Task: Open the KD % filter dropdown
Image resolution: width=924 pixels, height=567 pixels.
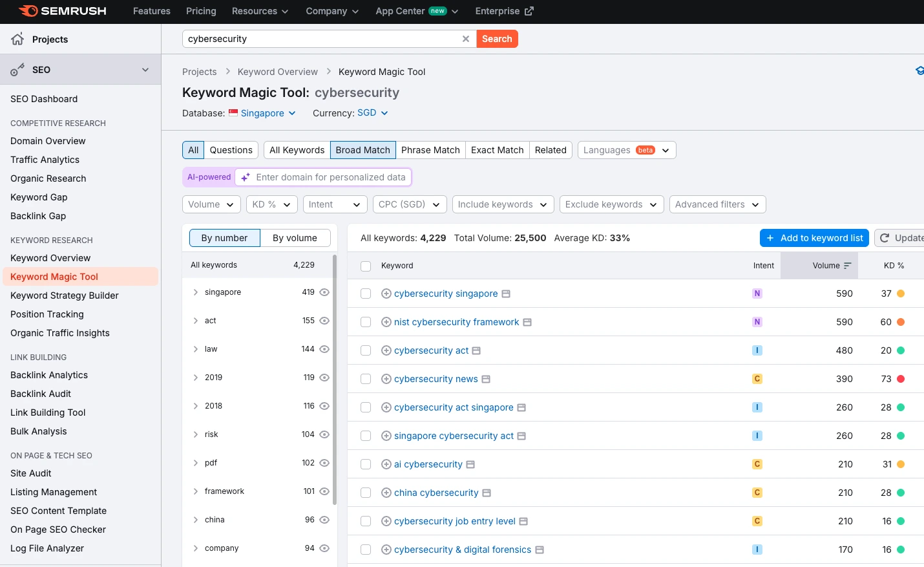Action: [x=272, y=204]
